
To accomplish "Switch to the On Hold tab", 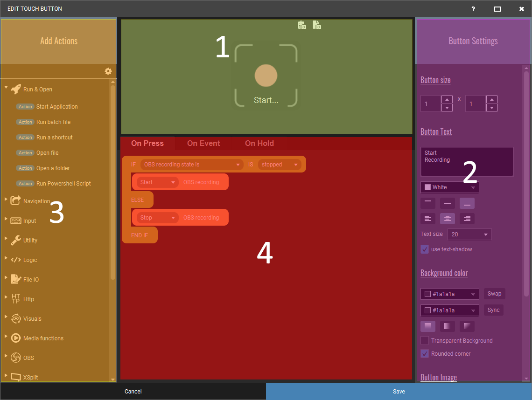I will tap(259, 144).
